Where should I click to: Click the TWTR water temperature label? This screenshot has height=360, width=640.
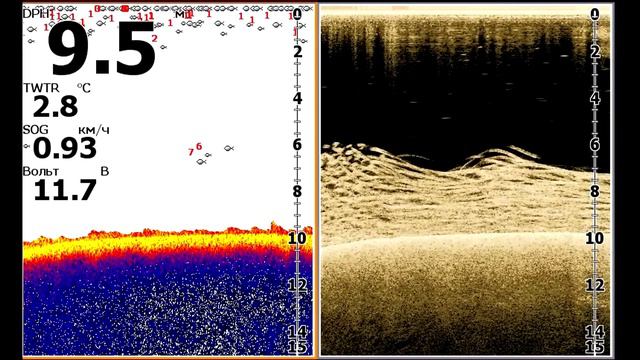tap(41, 88)
